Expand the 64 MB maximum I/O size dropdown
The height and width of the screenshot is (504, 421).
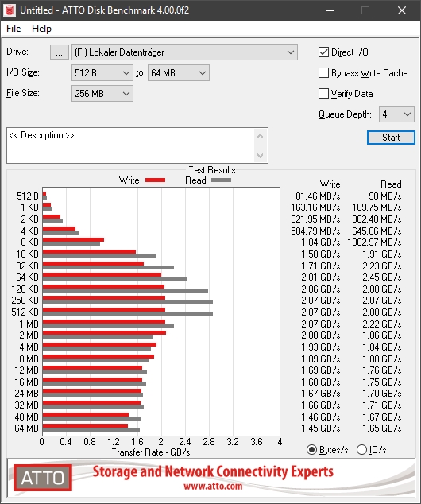click(x=179, y=73)
